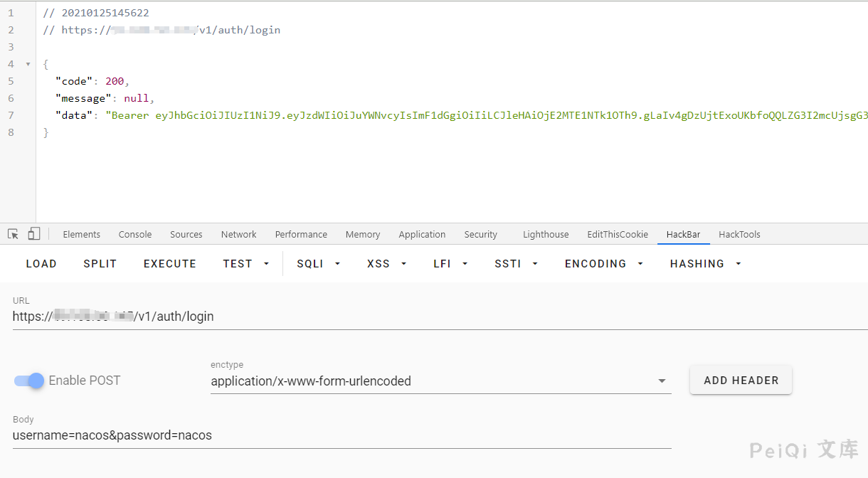Click the URL input field
Screen dimensions: 868x478
(x=427, y=317)
